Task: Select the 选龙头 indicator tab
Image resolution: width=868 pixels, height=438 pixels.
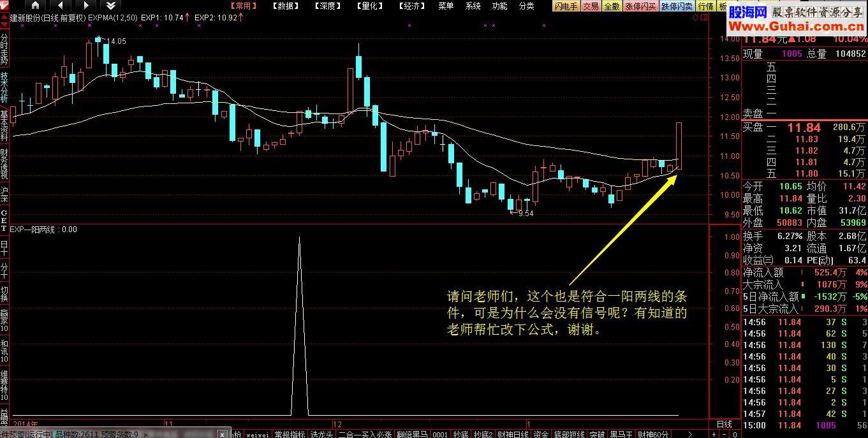Action: pyautogui.click(x=322, y=434)
